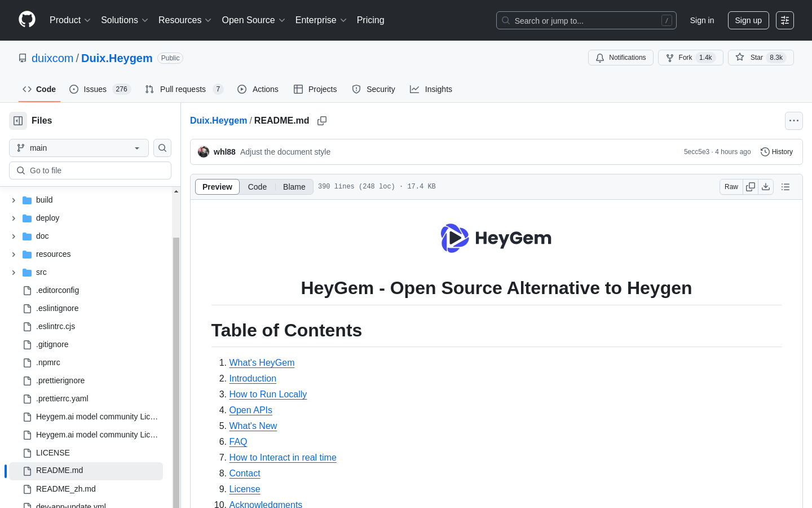The width and height of the screenshot is (812, 508).
Task: Expand the doc folder chevron
Action: click(14, 236)
